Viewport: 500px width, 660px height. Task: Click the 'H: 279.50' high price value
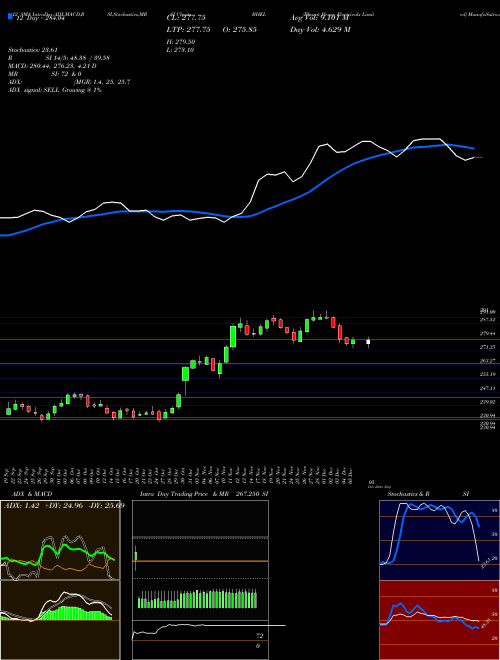tap(181, 42)
